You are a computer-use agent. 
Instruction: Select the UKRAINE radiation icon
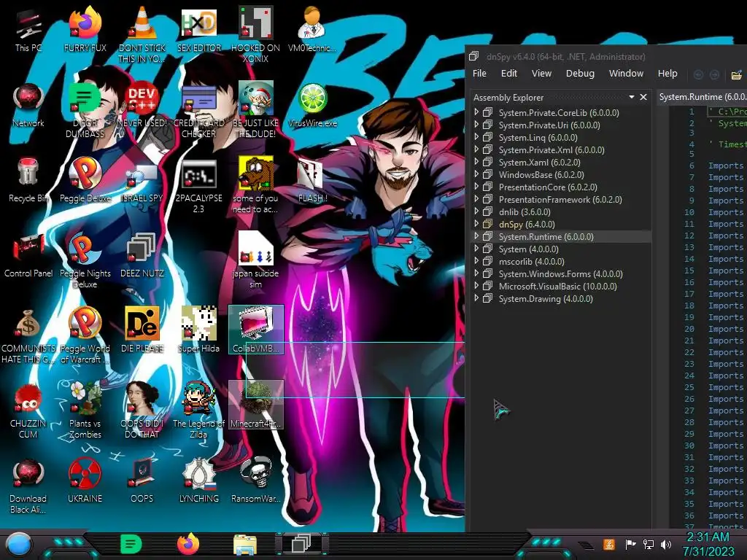tap(85, 481)
